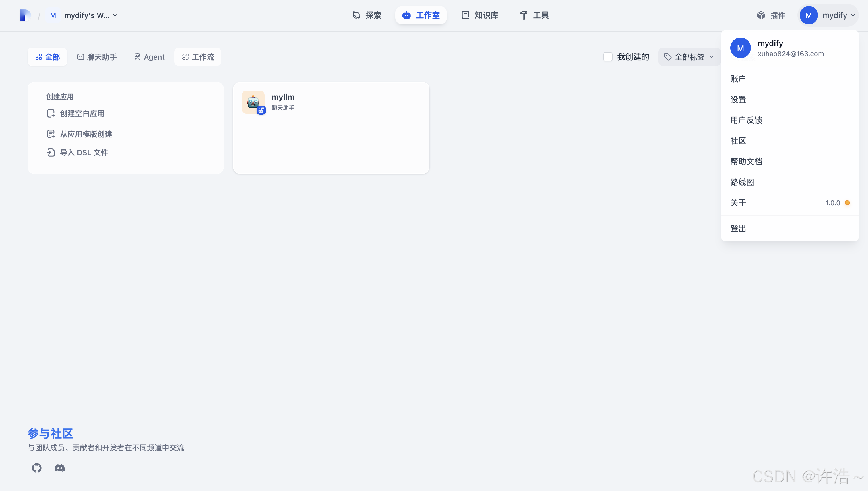Click the blue M avatar in user menu

[741, 48]
